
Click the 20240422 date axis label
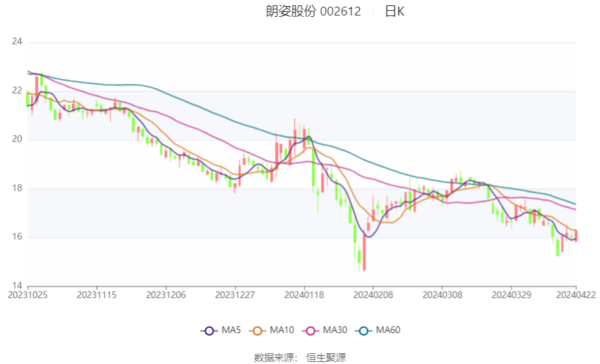point(576,295)
